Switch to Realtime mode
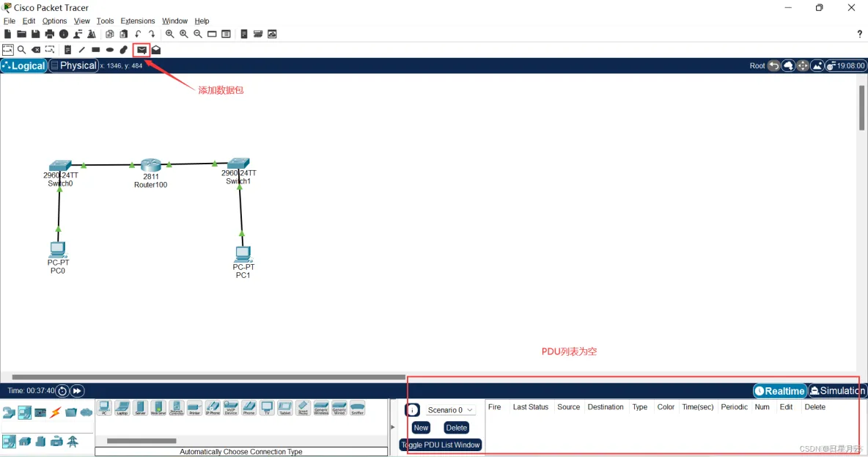Viewport: 868px width, 457px height. [780, 391]
